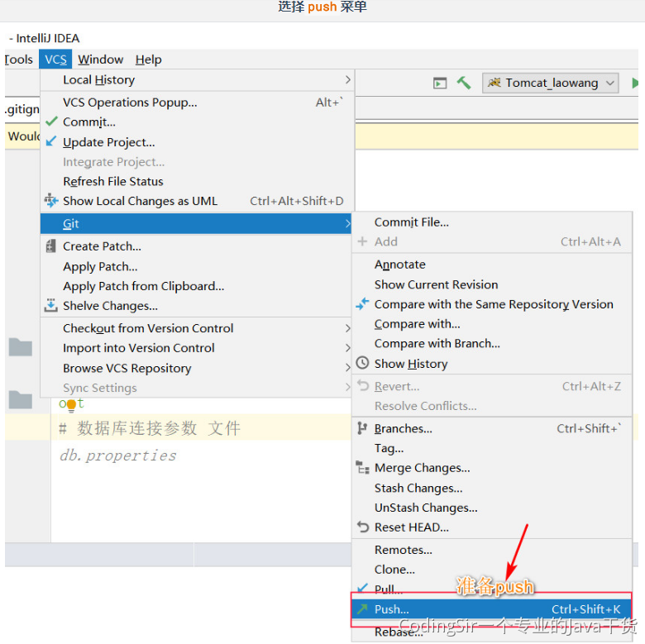Select Stash Changes...
This screenshot has width=645, height=644.
[x=492, y=488]
